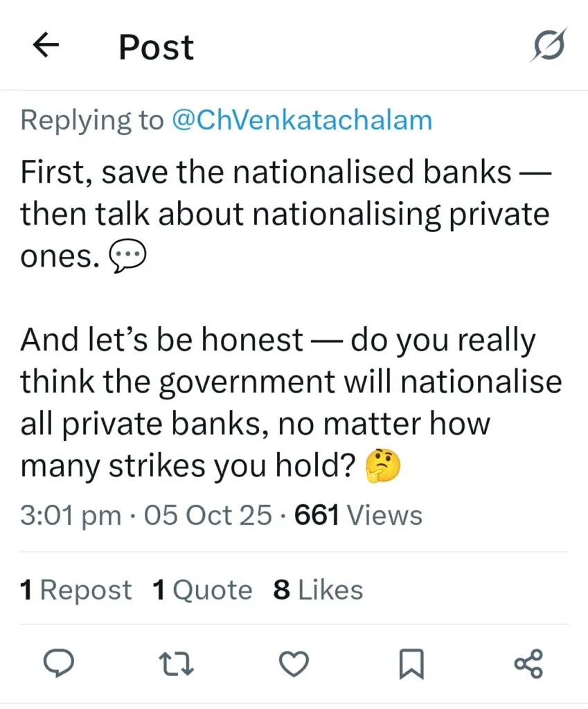This screenshot has width=588, height=709.
Task: Bookmark this post
Action: pyautogui.click(x=411, y=665)
